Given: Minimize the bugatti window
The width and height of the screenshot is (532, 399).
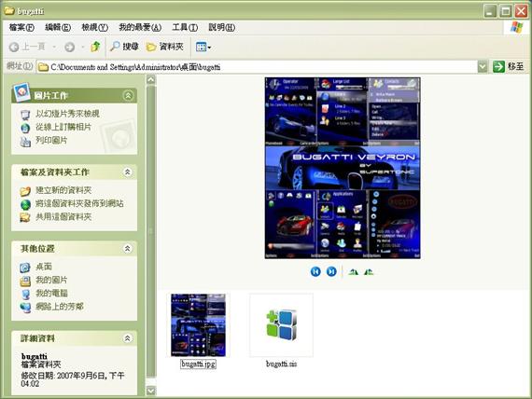Looking at the screenshot, I should click(x=490, y=11).
